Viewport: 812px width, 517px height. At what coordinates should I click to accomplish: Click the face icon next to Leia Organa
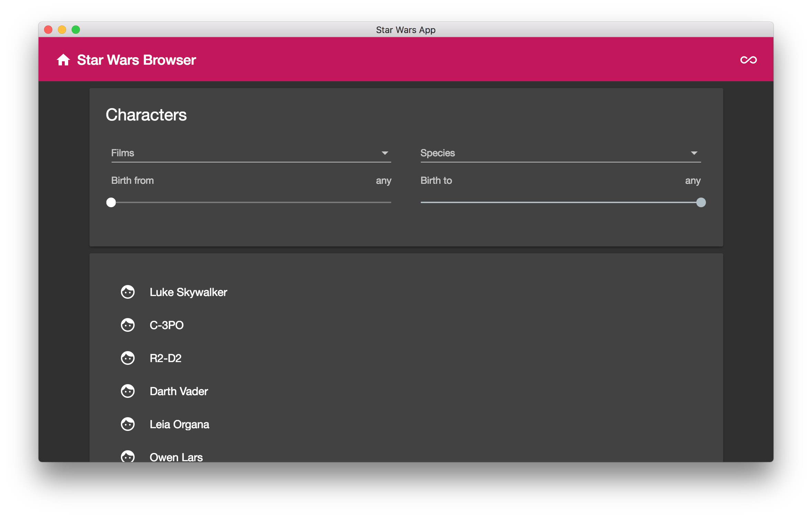coord(128,424)
